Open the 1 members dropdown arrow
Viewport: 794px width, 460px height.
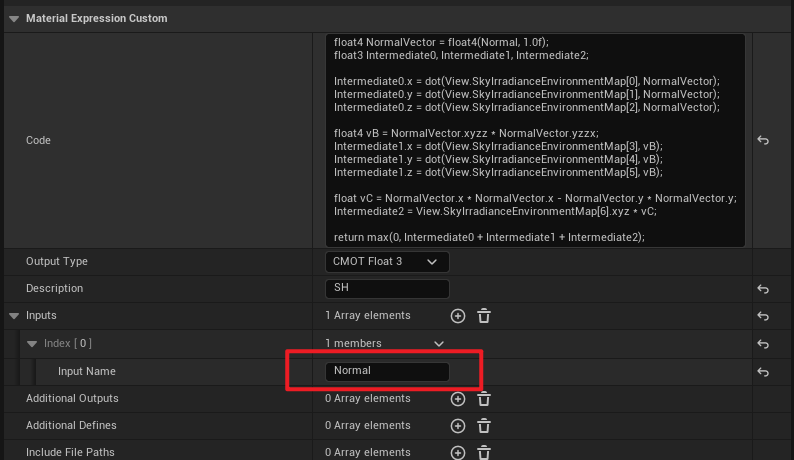[438, 344]
